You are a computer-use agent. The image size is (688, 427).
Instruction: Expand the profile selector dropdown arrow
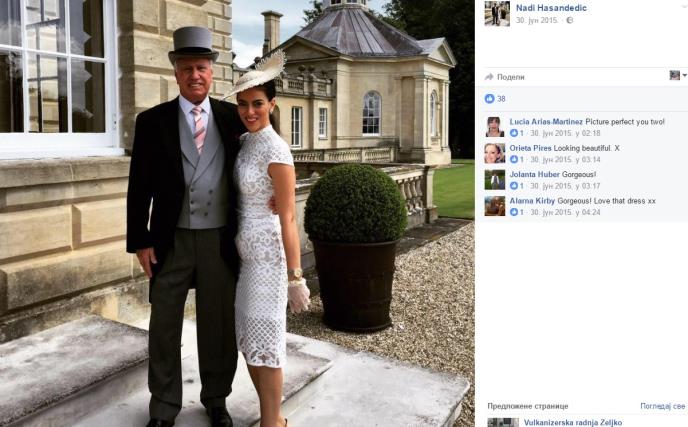pyautogui.click(x=684, y=75)
